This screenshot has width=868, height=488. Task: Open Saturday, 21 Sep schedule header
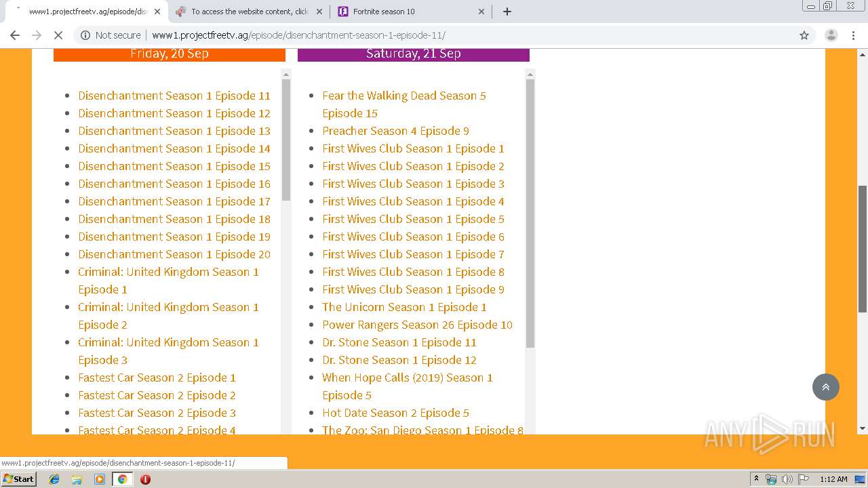pyautogui.click(x=414, y=54)
